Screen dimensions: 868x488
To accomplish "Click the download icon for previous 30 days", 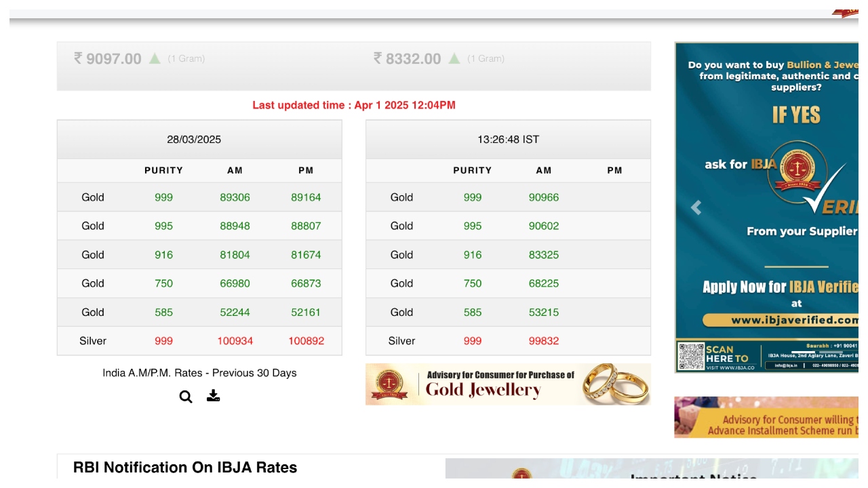I will 214,396.
